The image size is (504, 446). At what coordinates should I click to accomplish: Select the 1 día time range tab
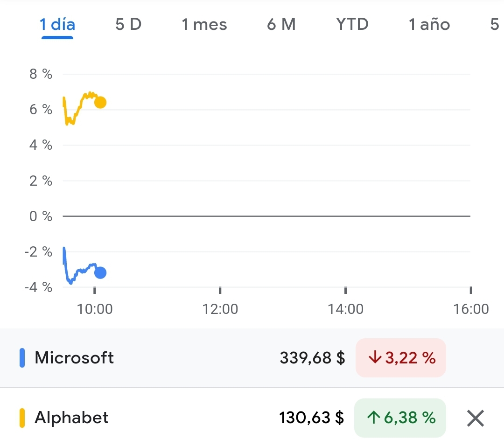click(57, 24)
